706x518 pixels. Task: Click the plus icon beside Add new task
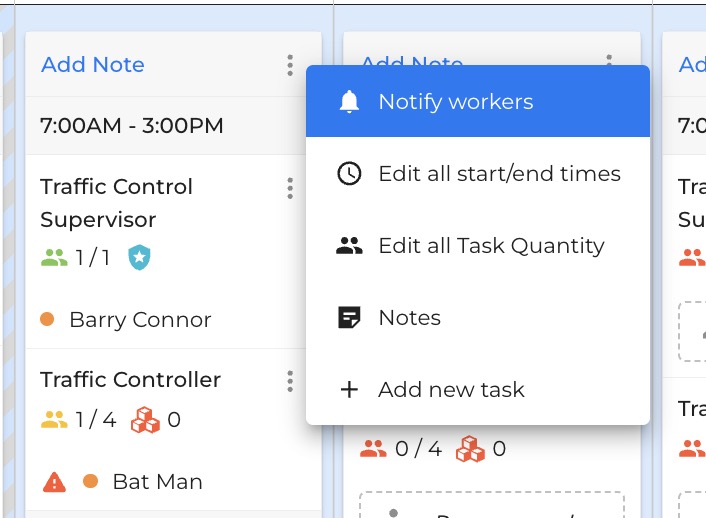(348, 390)
